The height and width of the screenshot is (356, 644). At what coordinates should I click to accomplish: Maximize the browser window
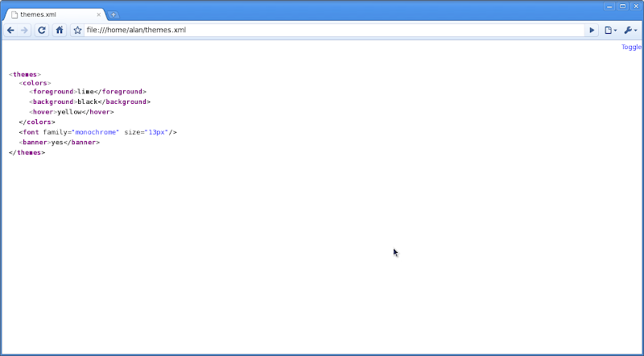coord(622,6)
